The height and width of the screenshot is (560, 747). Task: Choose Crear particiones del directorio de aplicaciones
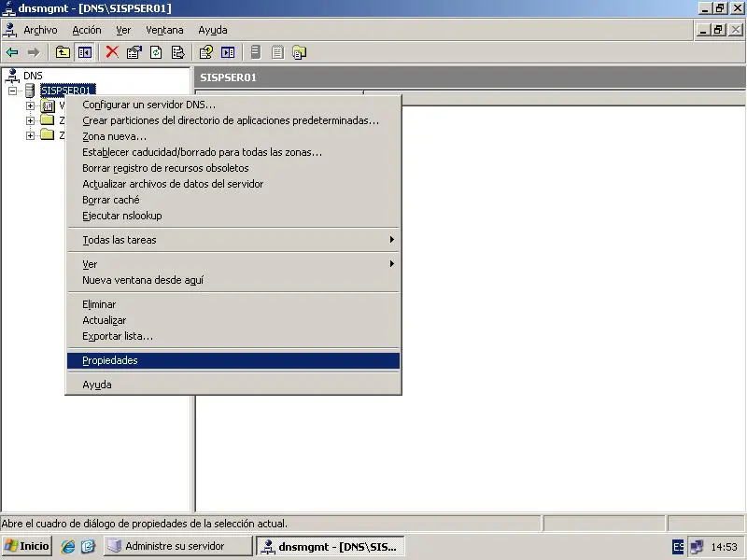233,120
